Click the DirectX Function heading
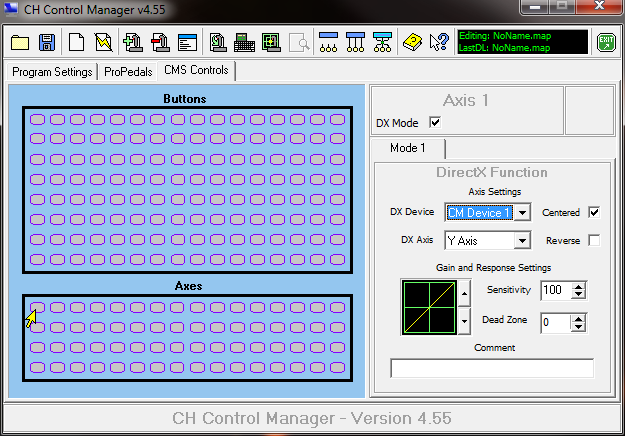Viewport: 625px width, 436px height. click(491, 172)
